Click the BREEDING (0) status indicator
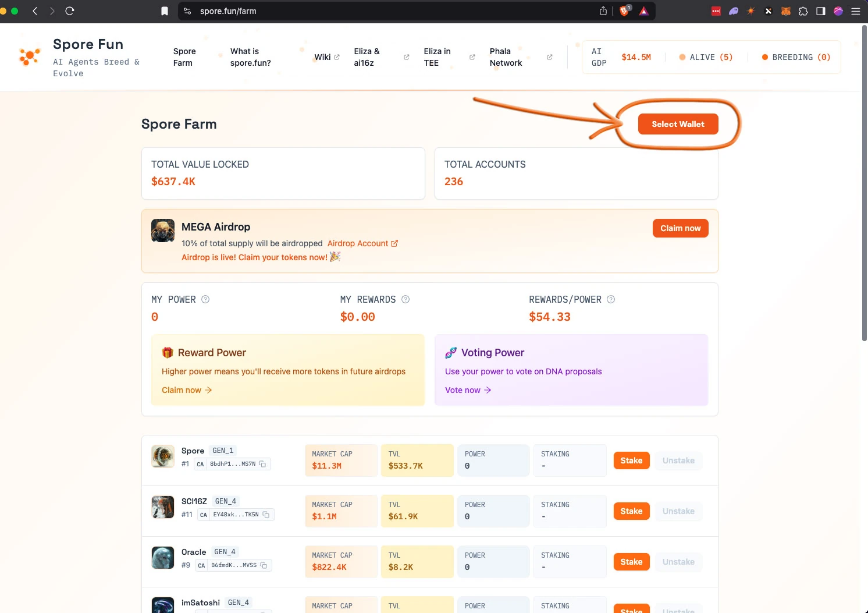The image size is (868, 613). 796,57
